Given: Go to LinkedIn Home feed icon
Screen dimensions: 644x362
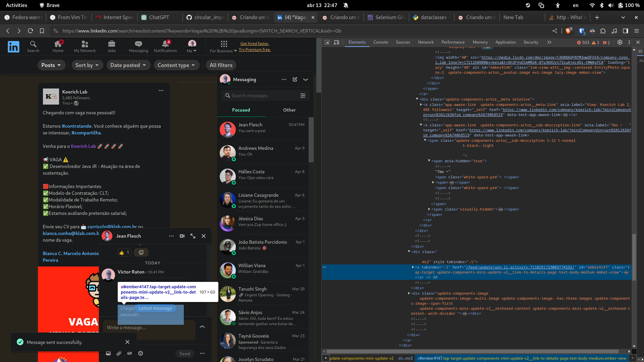Looking at the screenshot, I should pyautogui.click(x=58, y=47).
